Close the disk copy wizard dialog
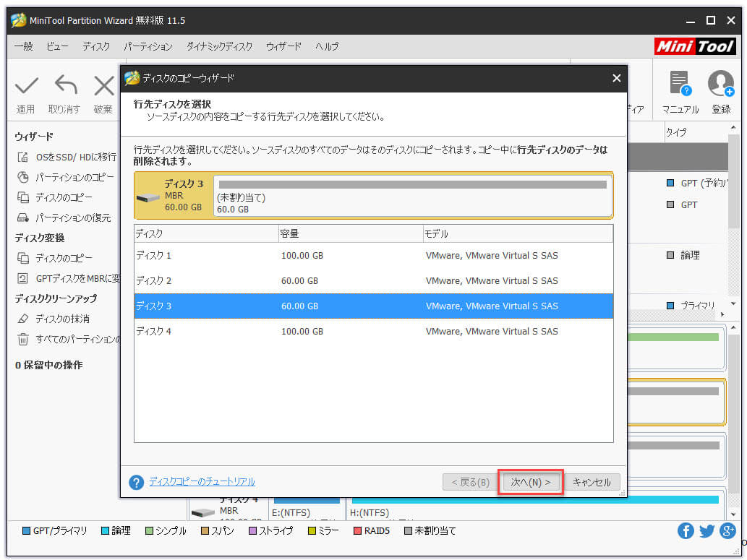This screenshot has height=560, width=747. pyautogui.click(x=616, y=78)
